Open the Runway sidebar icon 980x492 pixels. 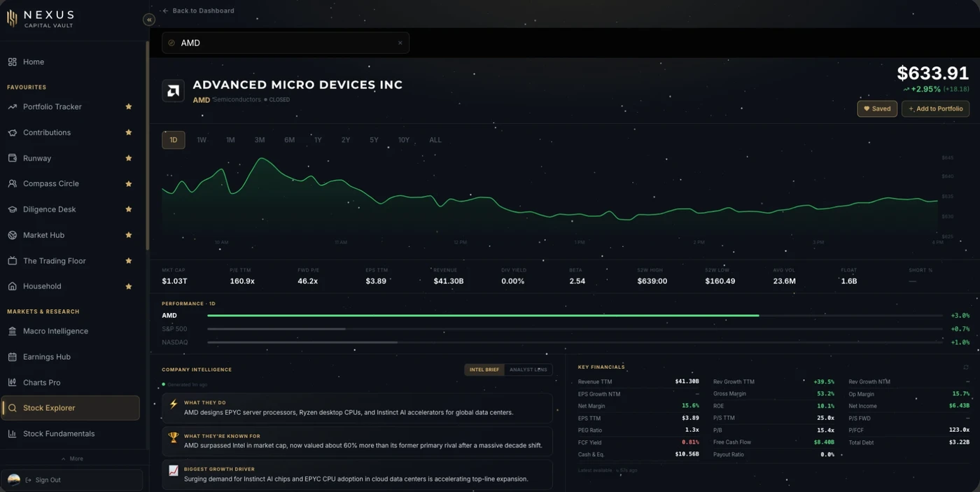12,158
